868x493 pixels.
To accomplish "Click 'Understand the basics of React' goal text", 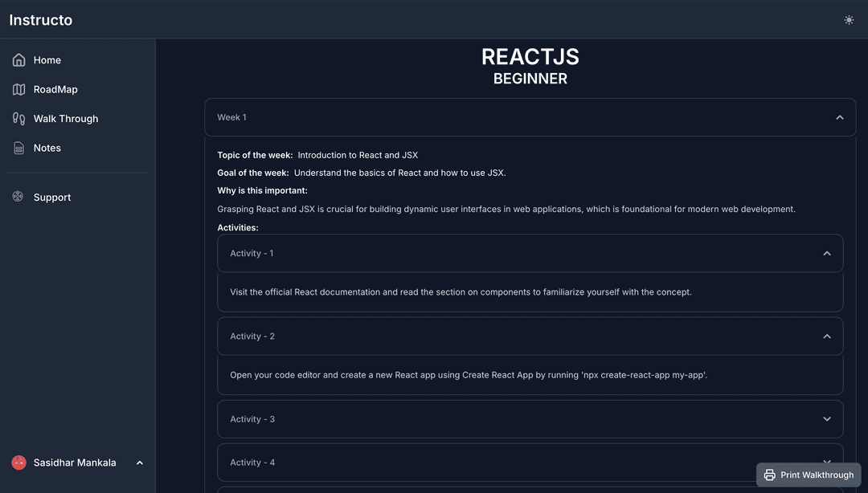I will pos(399,173).
